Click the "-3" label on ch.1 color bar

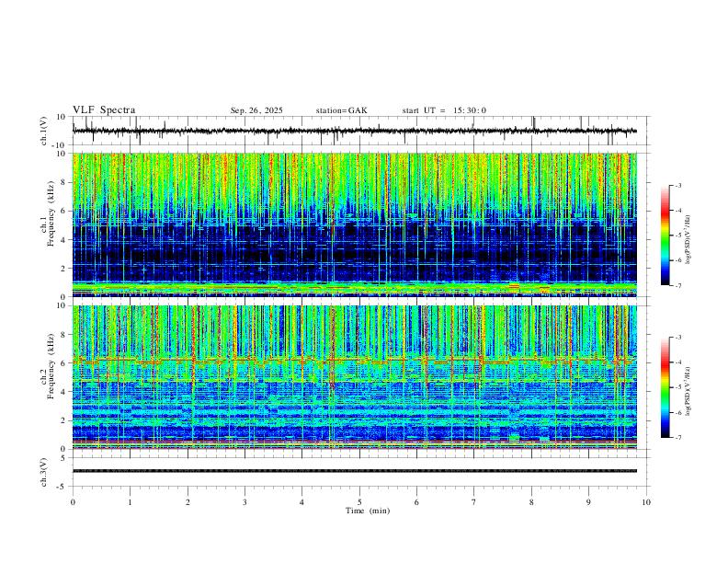pos(677,185)
